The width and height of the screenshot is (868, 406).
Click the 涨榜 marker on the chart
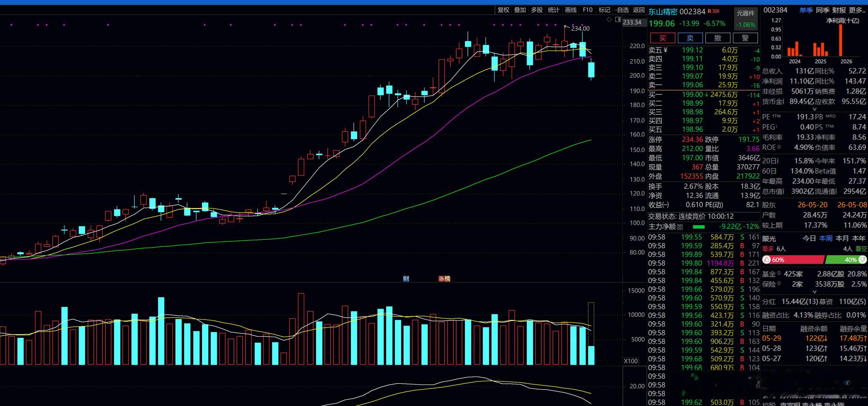(x=444, y=279)
